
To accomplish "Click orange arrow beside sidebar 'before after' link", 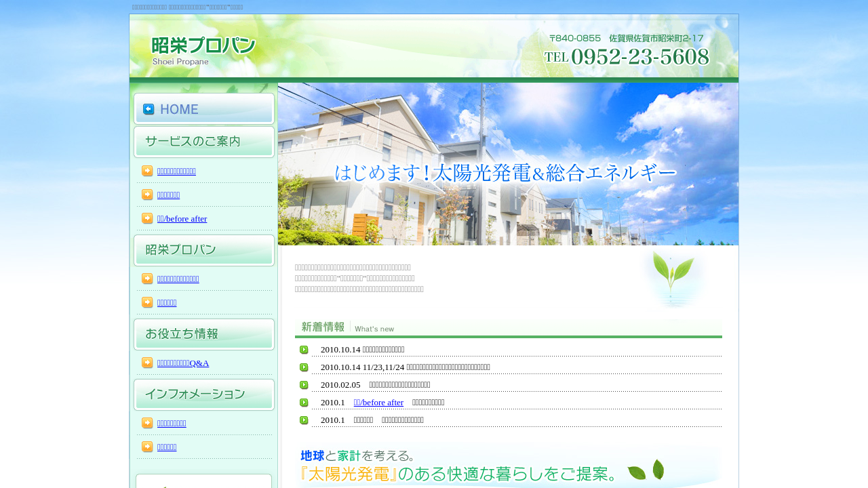I will [x=147, y=218].
